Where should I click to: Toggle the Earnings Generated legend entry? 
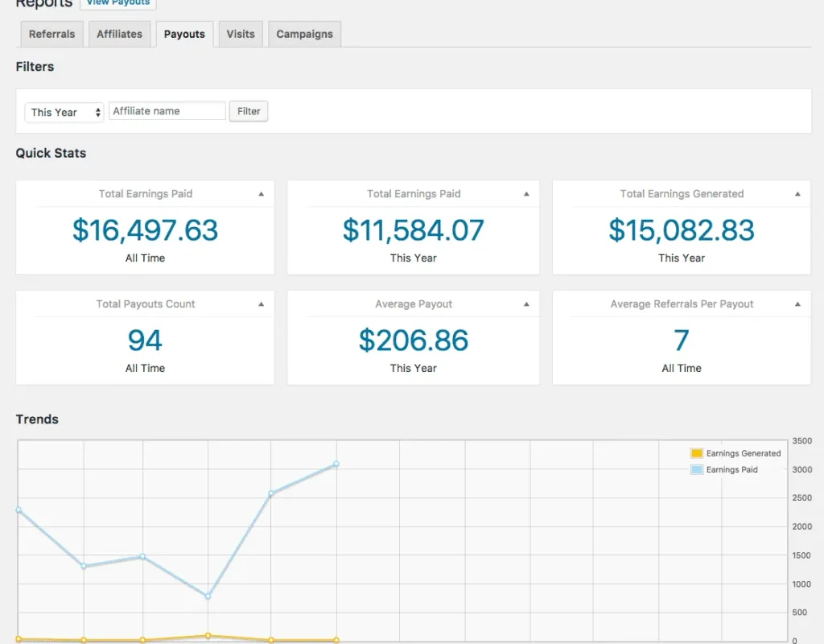tap(742, 453)
